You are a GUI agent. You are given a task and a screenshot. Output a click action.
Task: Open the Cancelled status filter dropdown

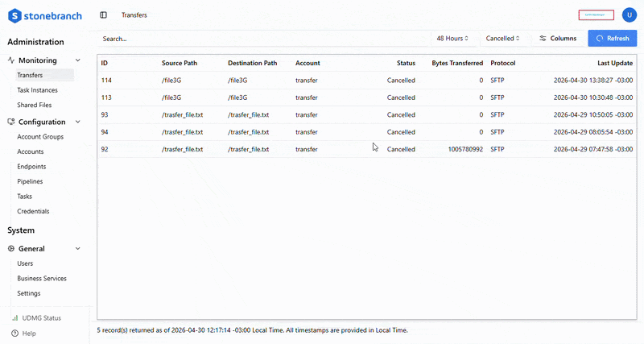coord(502,38)
